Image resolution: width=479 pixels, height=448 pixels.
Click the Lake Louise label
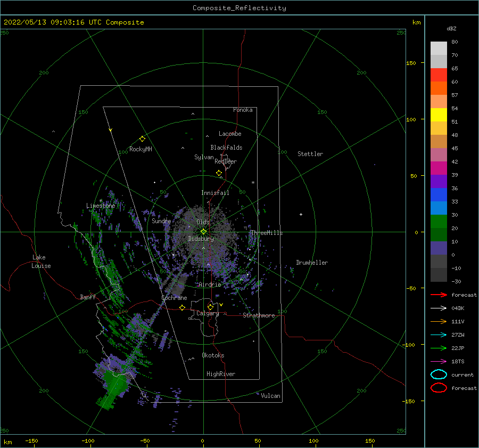[x=41, y=262]
